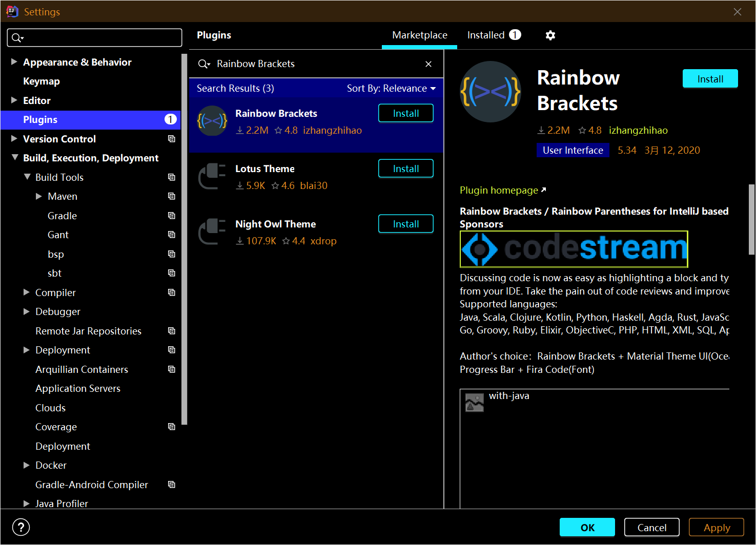Click Install button in plugin details pane
This screenshot has width=756, height=545.
(x=710, y=79)
